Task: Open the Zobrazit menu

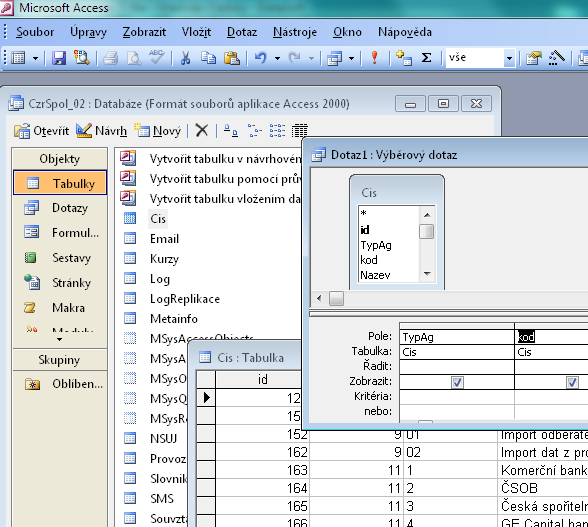Action: [x=144, y=32]
